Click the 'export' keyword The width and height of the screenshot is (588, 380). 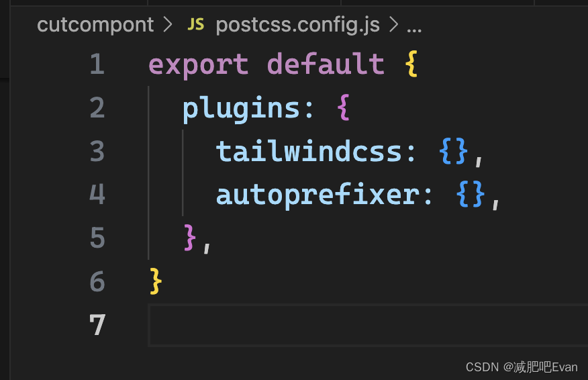tap(199, 64)
